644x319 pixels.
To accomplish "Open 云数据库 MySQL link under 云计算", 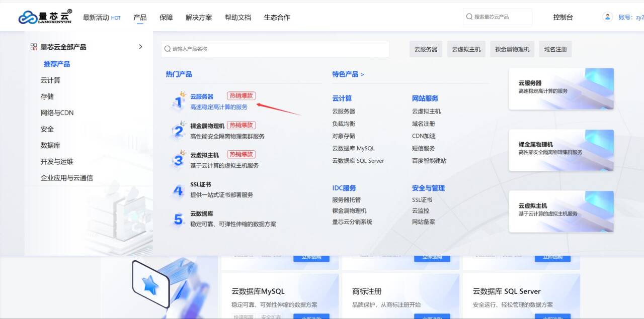I will pos(353,149).
